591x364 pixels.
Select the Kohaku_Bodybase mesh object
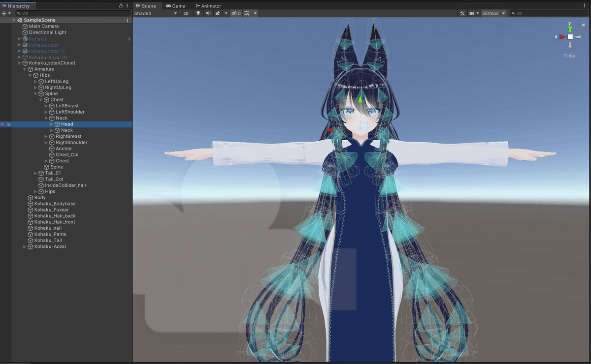[55, 204]
